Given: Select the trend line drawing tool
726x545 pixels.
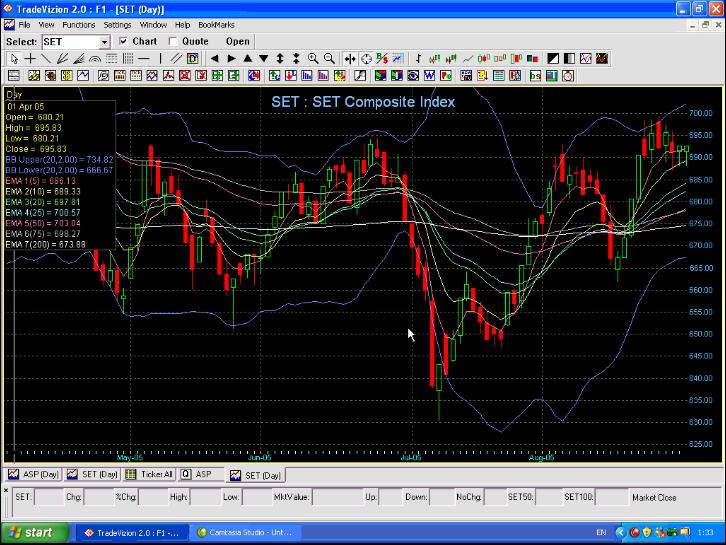Looking at the screenshot, I should [x=46, y=59].
